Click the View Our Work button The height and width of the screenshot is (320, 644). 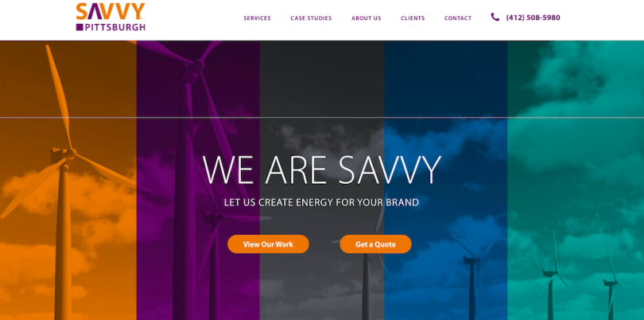268,244
